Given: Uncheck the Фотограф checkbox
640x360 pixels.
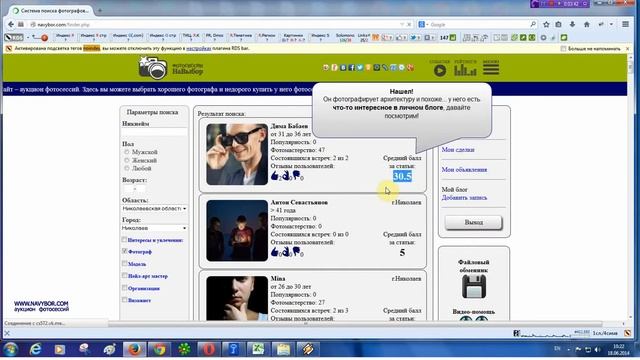Looking at the screenshot, I should (124, 251).
